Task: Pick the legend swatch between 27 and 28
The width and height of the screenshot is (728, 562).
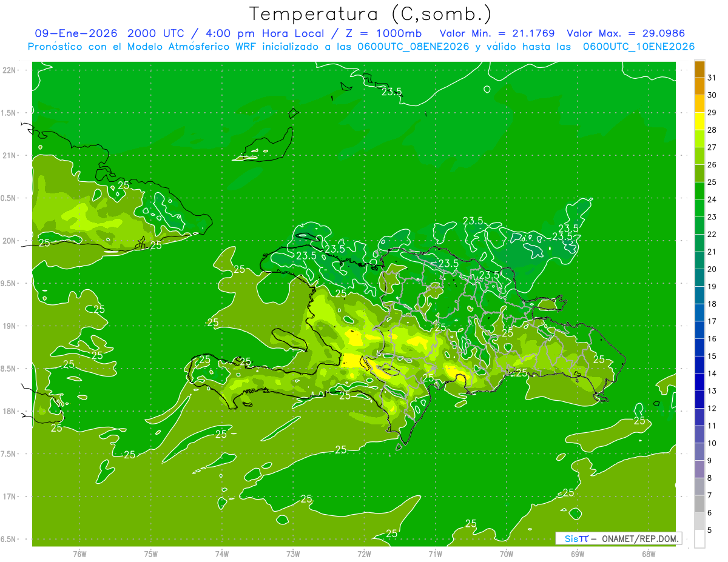Action: tap(699, 138)
